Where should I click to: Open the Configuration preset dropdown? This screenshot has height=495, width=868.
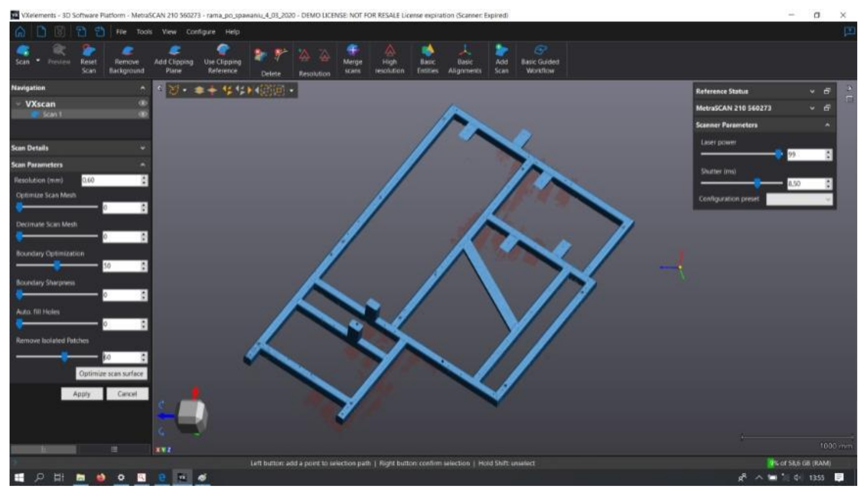click(x=799, y=199)
